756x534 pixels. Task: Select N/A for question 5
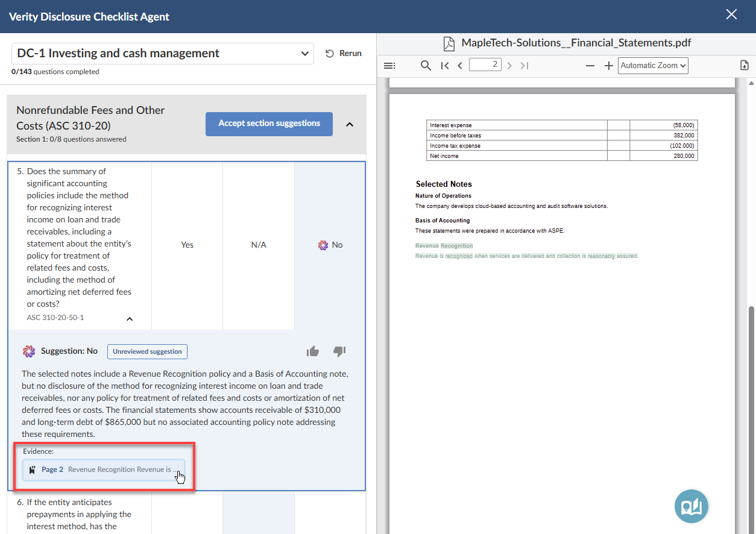click(x=259, y=245)
